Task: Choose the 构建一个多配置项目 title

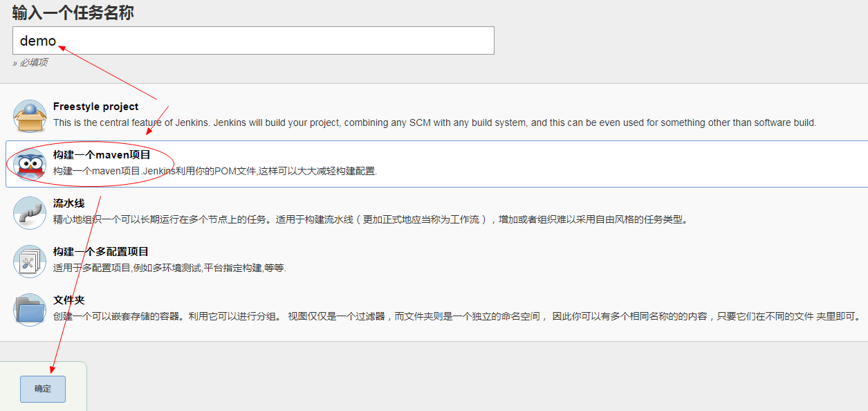Action: tap(101, 252)
